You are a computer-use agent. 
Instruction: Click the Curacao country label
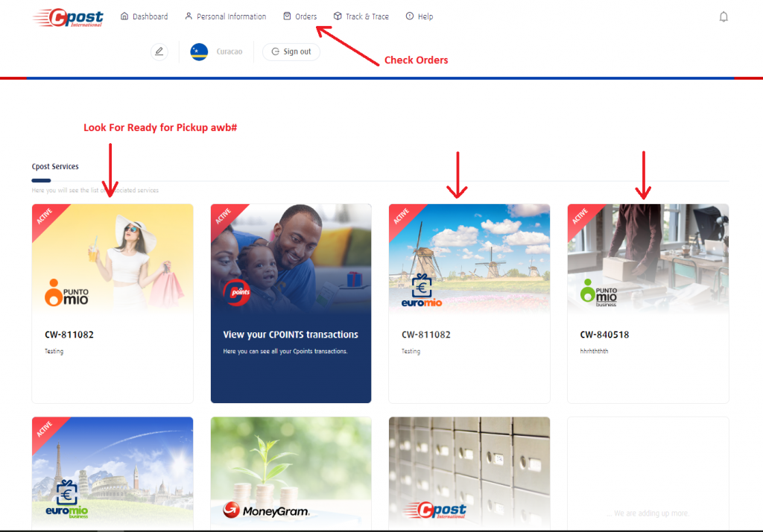tap(229, 51)
